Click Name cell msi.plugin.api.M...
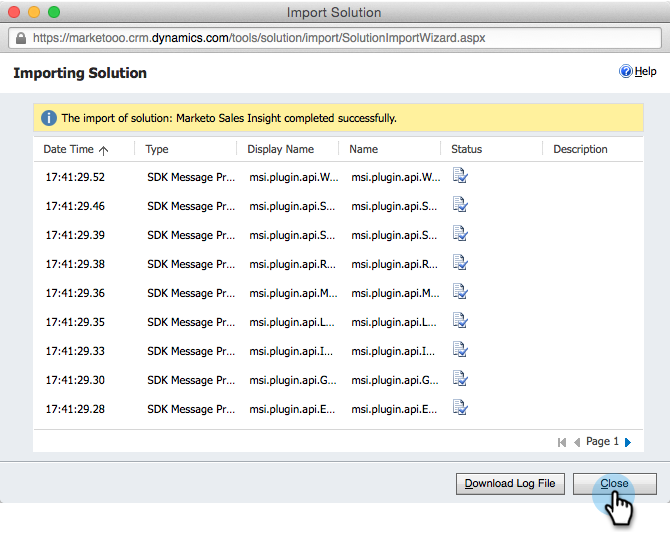This screenshot has width=671, height=535. (395, 293)
